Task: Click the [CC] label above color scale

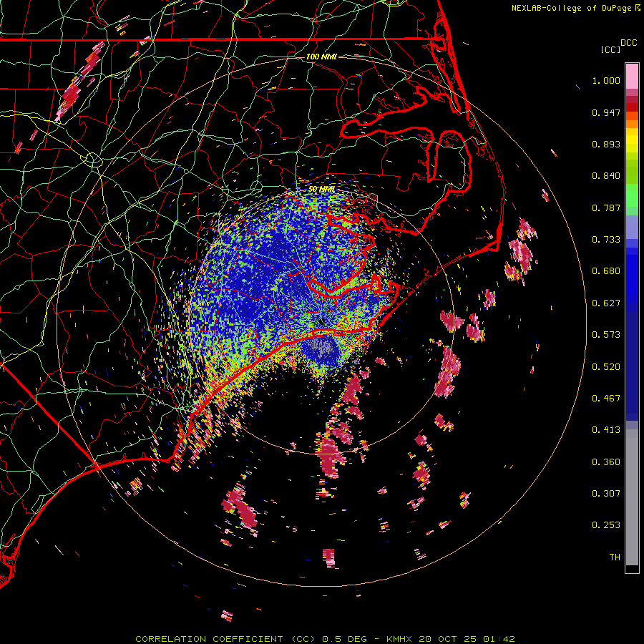Action: 610,49
